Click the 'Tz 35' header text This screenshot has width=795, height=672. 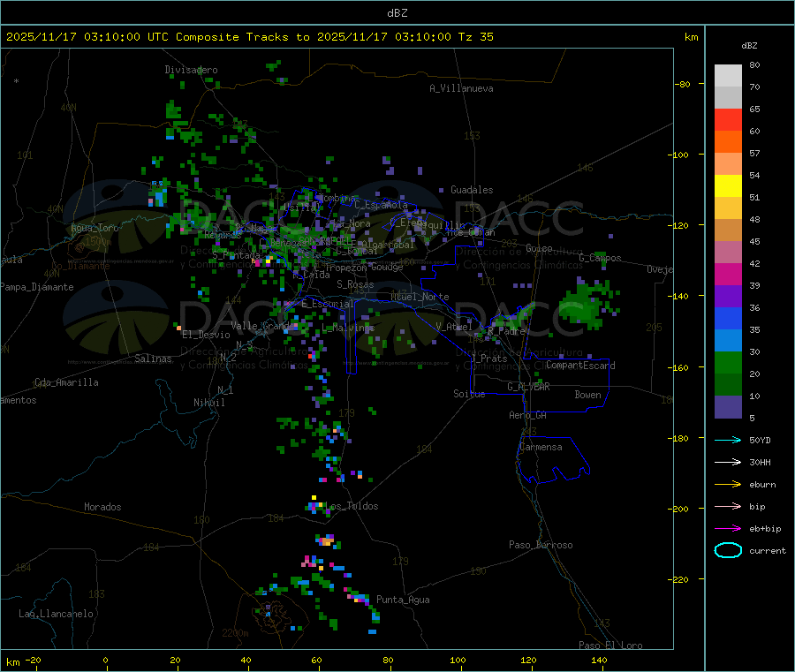point(475,37)
